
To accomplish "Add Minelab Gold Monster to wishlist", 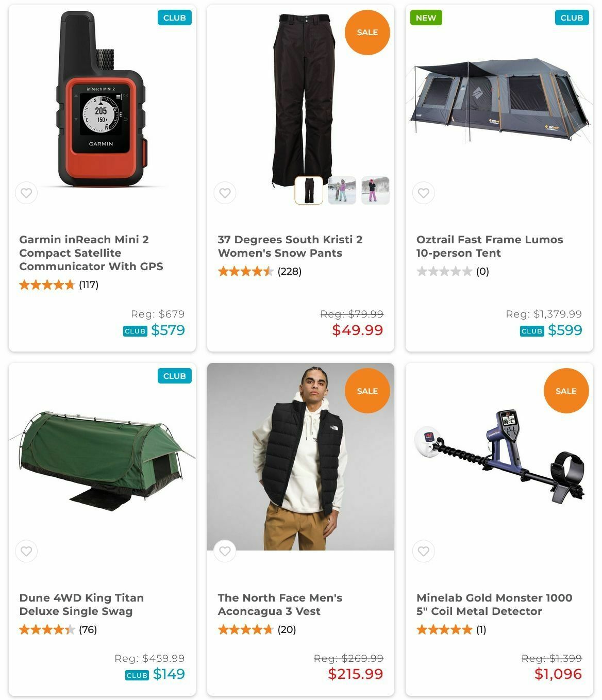I will pos(424,552).
